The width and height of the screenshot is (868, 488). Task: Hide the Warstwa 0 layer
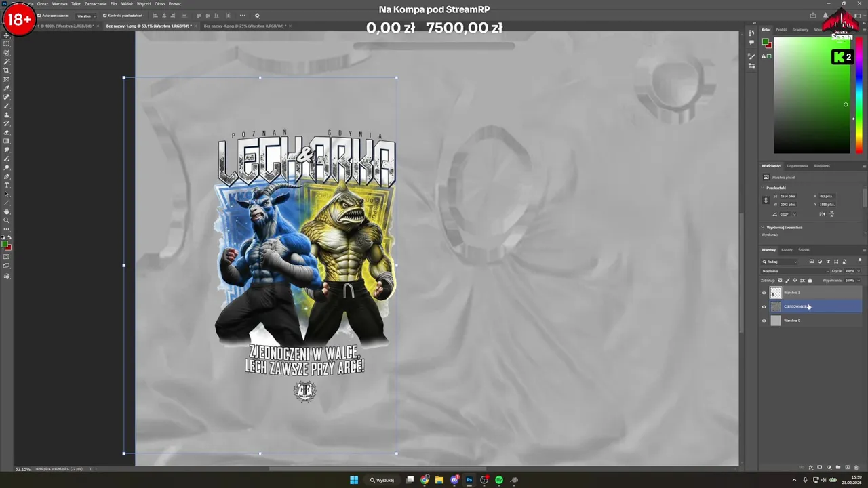tap(764, 321)
